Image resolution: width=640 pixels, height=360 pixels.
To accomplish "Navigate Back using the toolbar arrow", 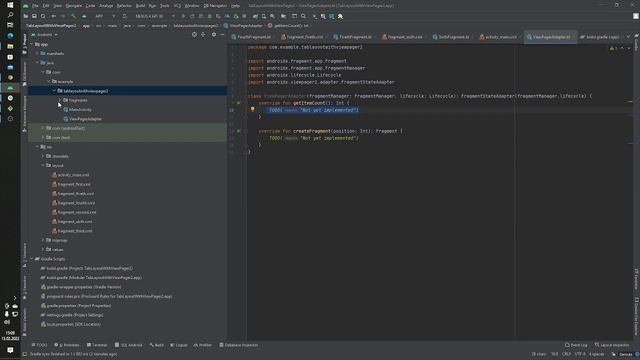I will pos(53,16).
